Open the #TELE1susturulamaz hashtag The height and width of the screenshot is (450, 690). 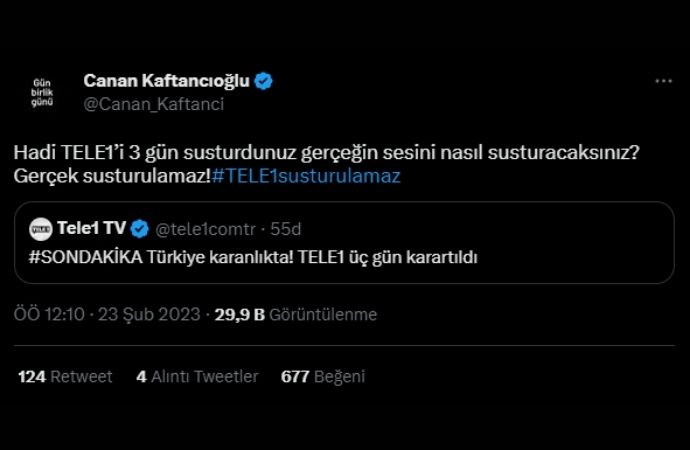306,176
